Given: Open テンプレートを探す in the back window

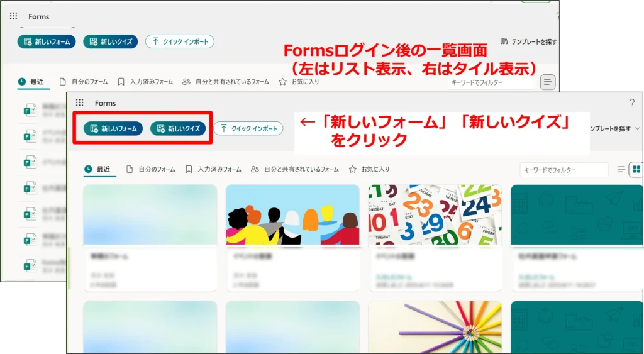Looking at the screenshot, I should click(x=529, y=41).
